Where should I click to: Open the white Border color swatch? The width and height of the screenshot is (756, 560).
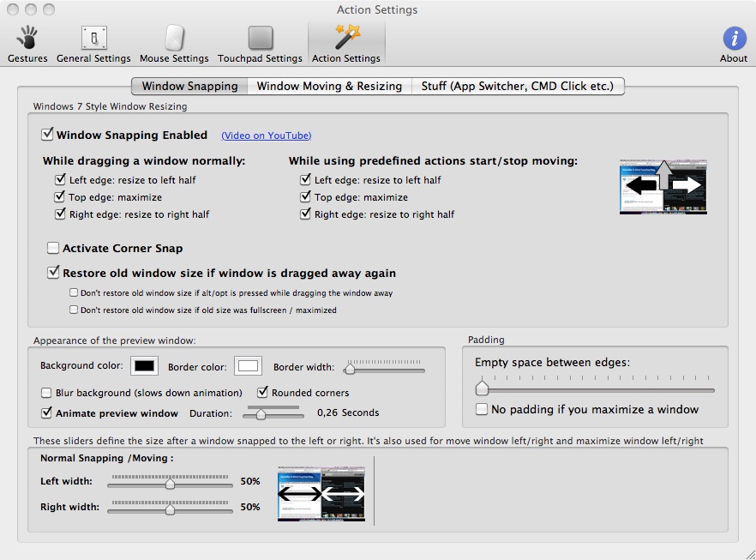coord(248,366)
